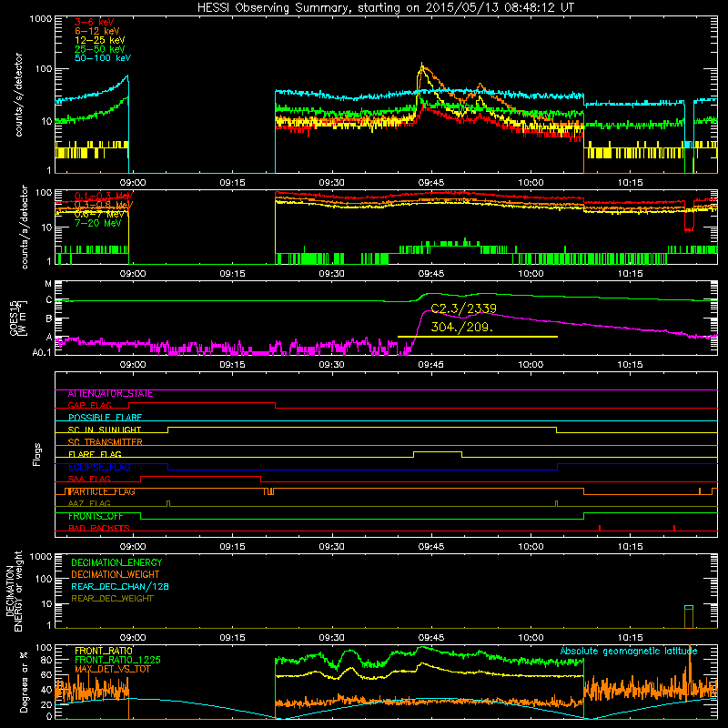This screenshot has width=728, height=728.
Task: Select the '6-12 keV' legend label
Action: [97, 31]
